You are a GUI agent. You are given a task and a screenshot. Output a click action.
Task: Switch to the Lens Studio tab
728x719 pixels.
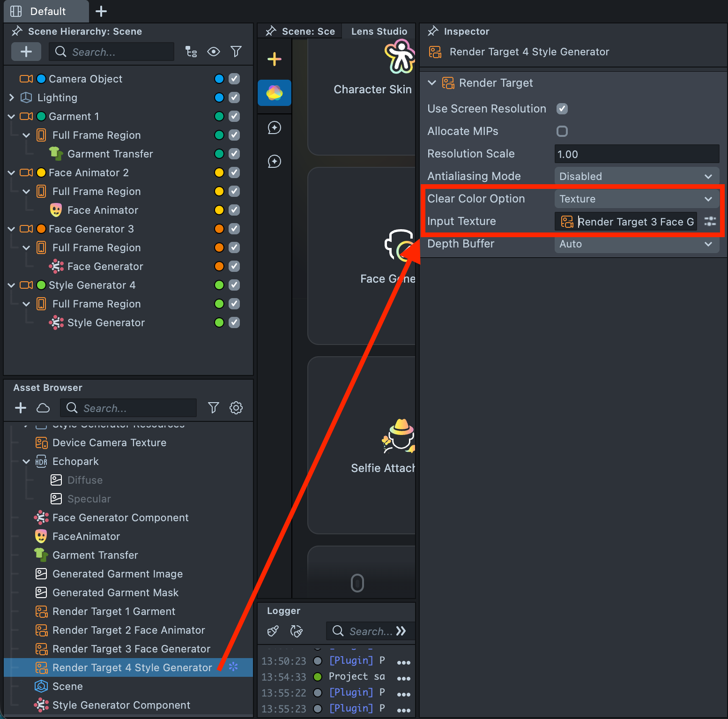tap(379, 31)
